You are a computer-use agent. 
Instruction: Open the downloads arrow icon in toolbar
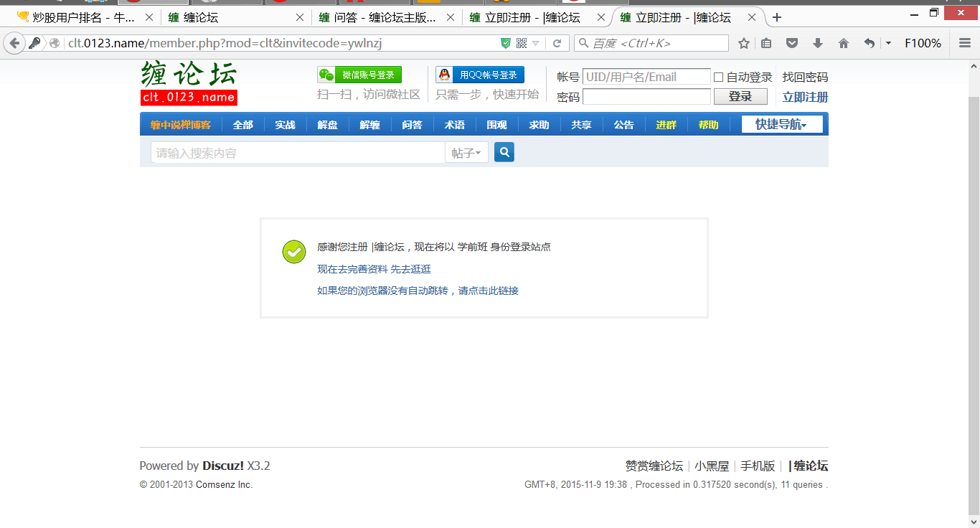818,44
